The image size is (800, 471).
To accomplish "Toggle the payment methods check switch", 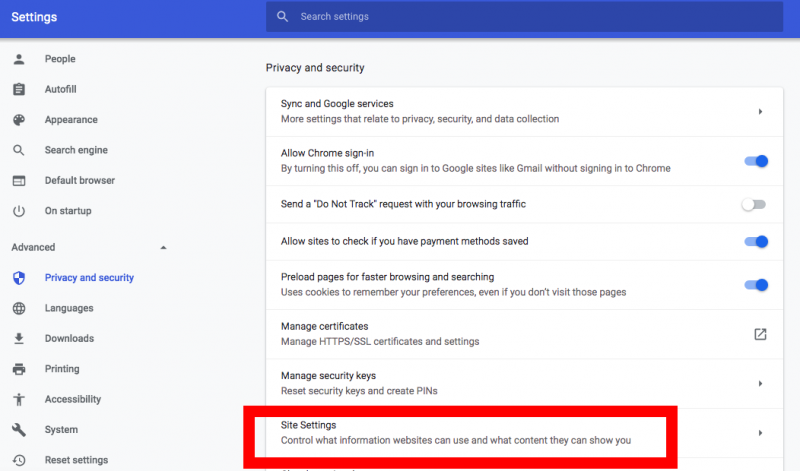I will [x=756, y=242].
